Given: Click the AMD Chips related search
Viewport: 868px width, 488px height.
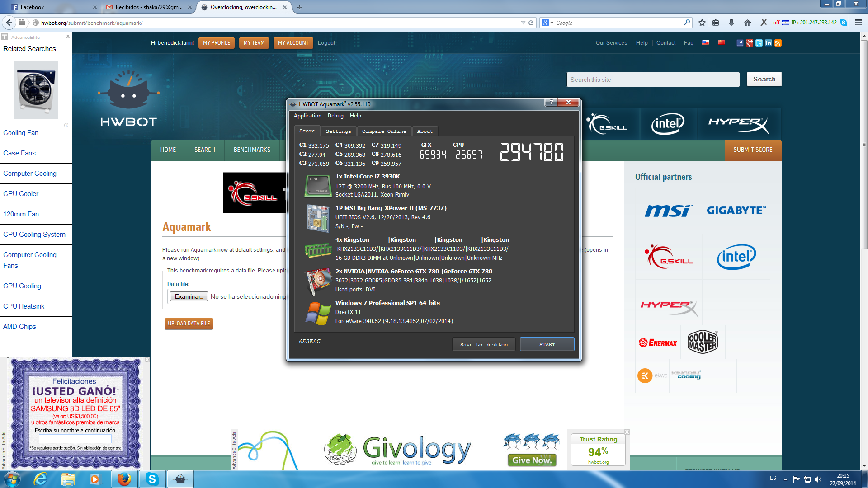Looking at the screenshot, I should [x=19, y=327].
